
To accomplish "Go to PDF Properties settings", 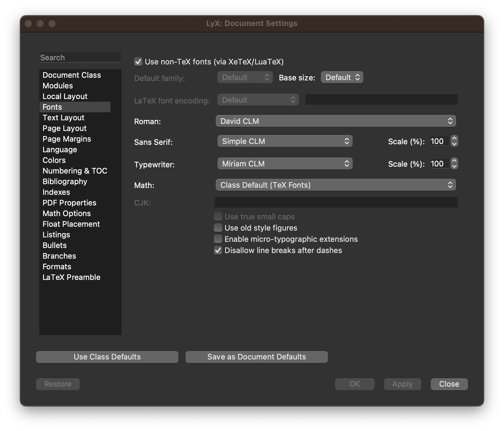I will point(75,203).
